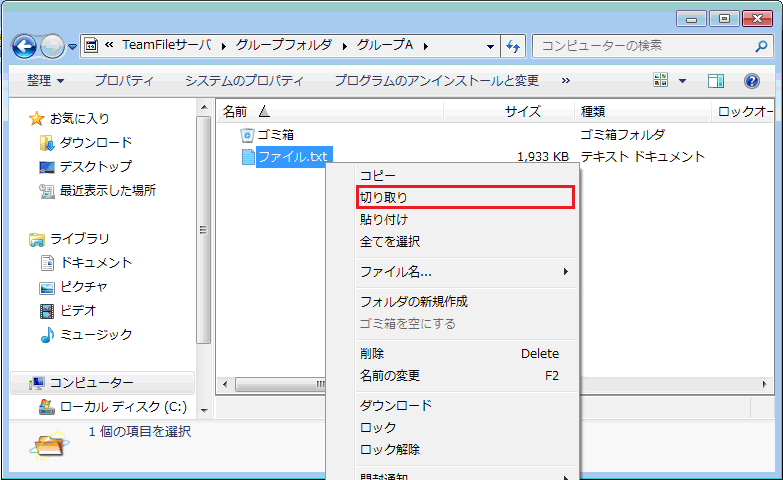783x480 pixels.
Task: Select ミュージック library in sidebar
Action: (x=95, y=334)
